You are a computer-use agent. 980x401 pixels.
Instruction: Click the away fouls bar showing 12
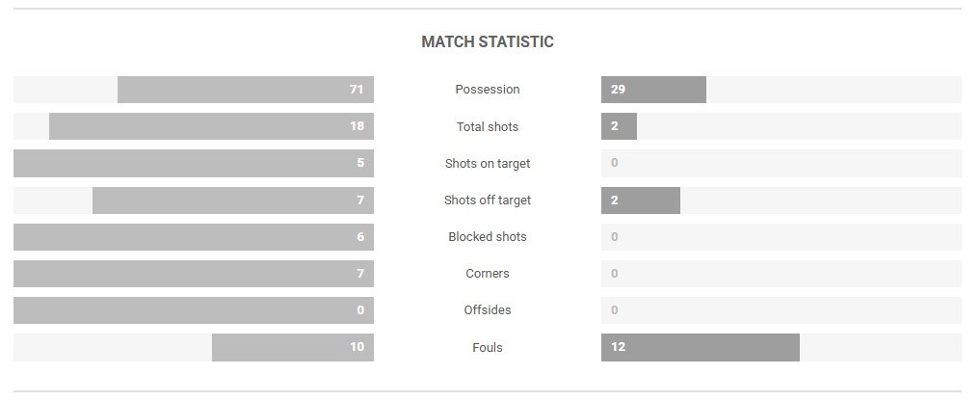pyautogui.click(x=700, y=347)
